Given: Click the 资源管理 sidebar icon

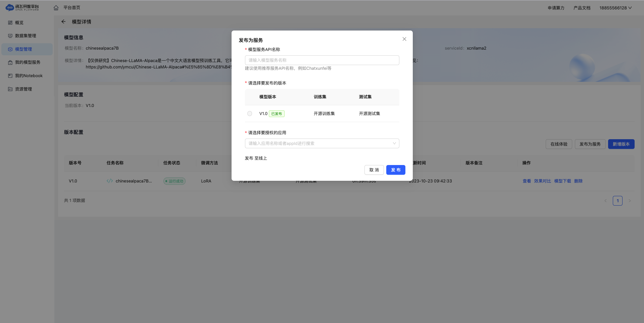Looking at the screenshot, I should click(10, 89).
